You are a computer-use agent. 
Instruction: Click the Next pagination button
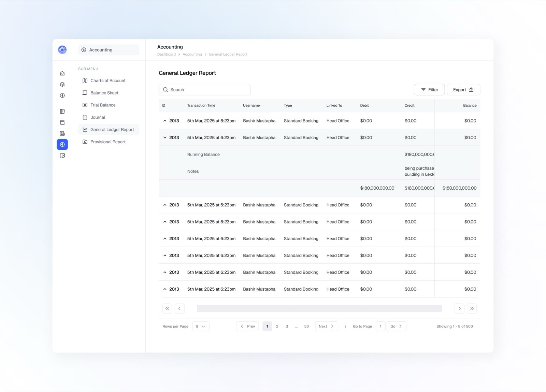click(327, 326)
